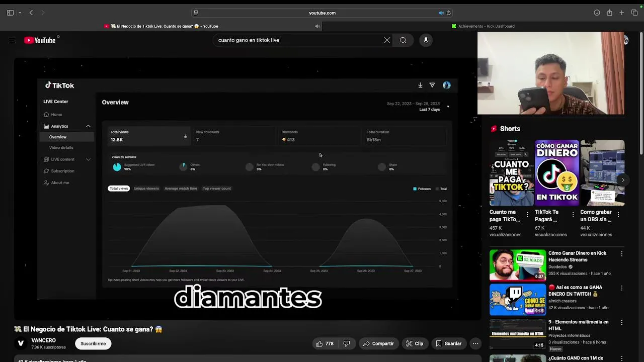
Task: Open 'Cómo Ganar Dinero en Kick' title link
Action: point(578,256)
